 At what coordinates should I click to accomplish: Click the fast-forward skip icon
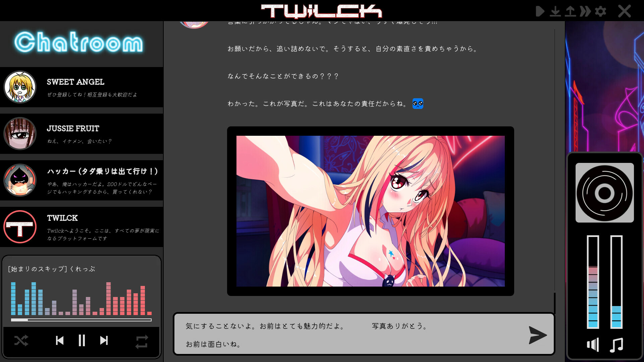tap(585, 11)
